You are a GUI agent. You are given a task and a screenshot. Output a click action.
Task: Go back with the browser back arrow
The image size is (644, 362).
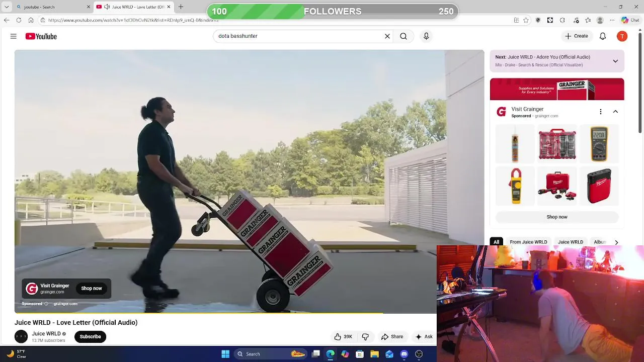coord(7,20)
